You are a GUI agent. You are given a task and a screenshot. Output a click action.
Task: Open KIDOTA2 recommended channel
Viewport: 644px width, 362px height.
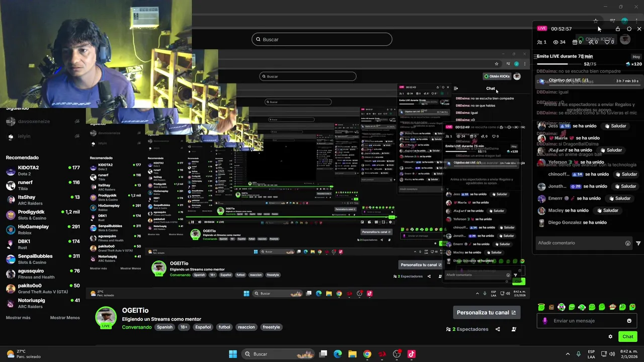[x=43, y=170]
